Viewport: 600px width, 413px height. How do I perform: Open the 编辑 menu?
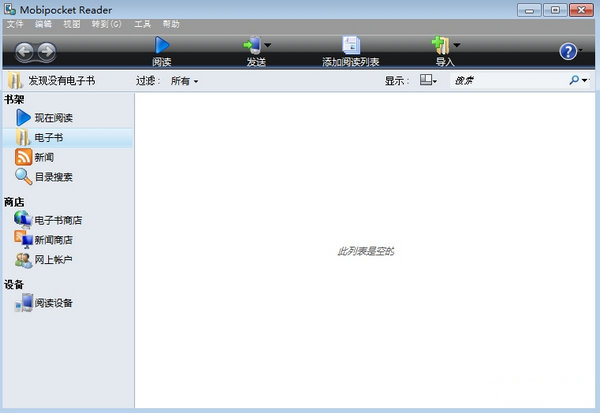(43, 24)
